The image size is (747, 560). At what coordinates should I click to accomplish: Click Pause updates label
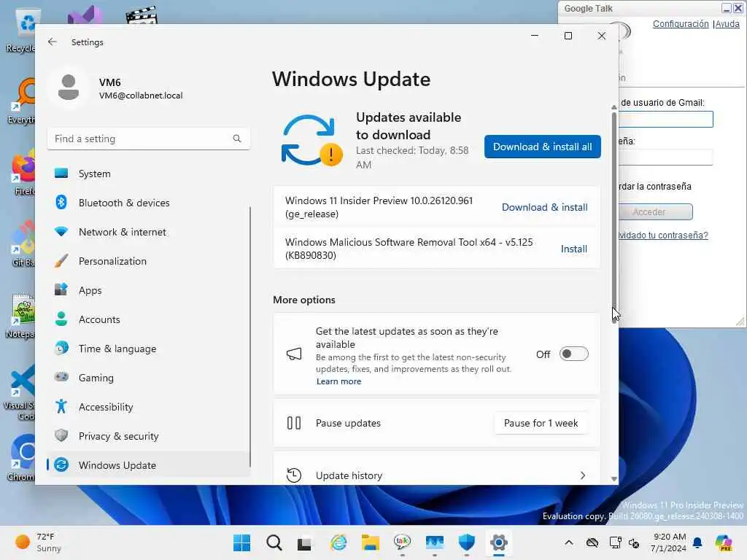point(348,423)
